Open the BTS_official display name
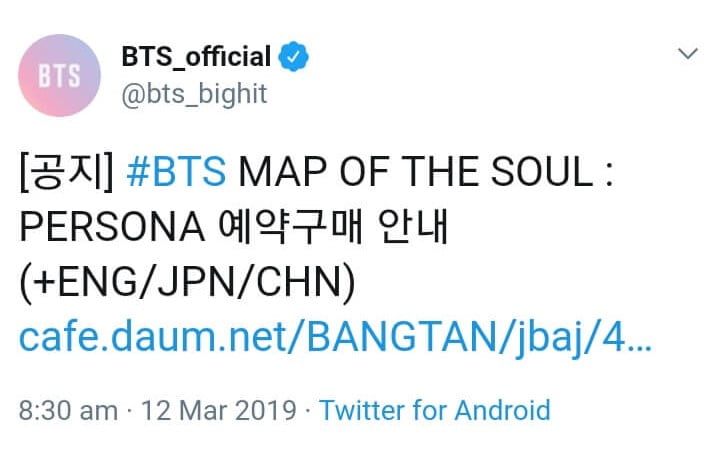The width and height of the screenshot is (720, 453). click(196, 58)
